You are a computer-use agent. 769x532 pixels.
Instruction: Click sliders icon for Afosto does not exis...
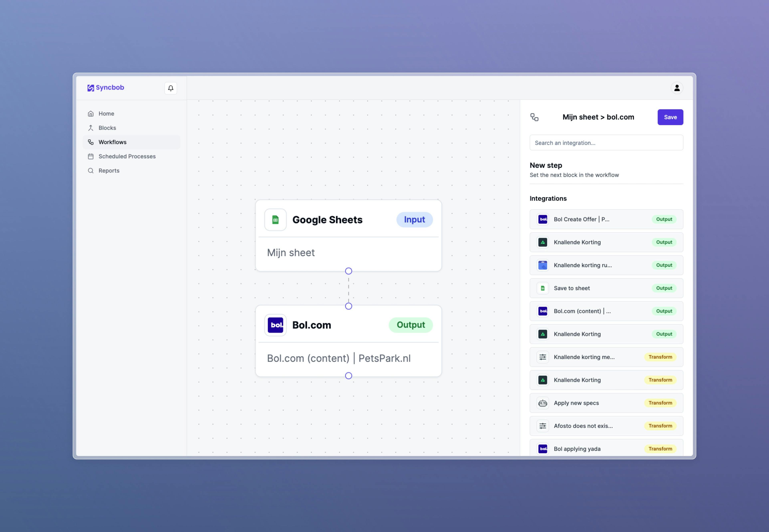click(543, 426)
